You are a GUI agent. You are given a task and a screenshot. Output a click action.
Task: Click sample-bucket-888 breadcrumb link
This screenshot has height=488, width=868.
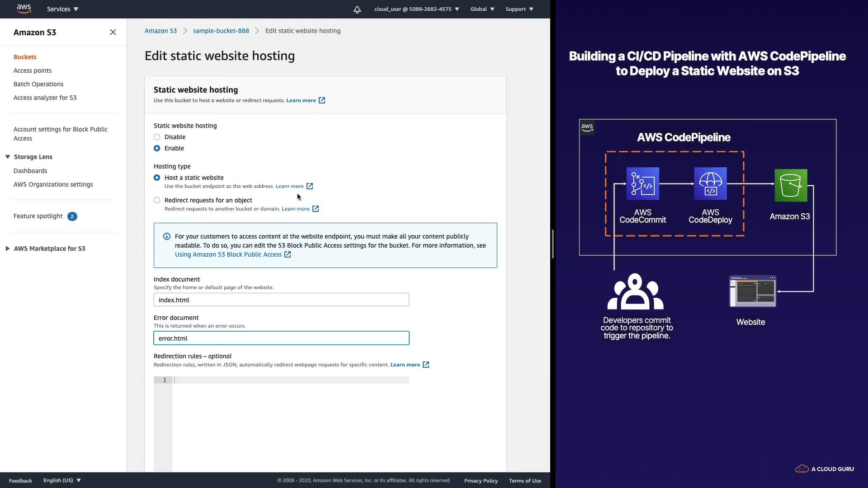pyautogui.click(x=221, y=31)
